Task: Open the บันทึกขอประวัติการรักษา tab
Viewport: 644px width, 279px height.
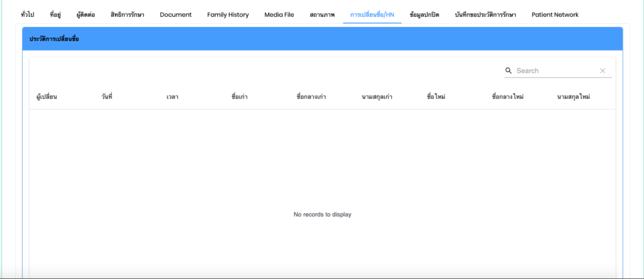Action: point(485,14)
